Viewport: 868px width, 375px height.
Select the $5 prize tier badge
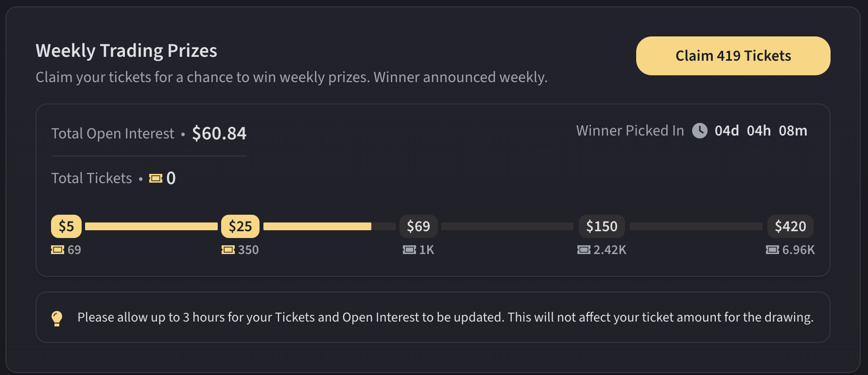click(x=66, y=226)
